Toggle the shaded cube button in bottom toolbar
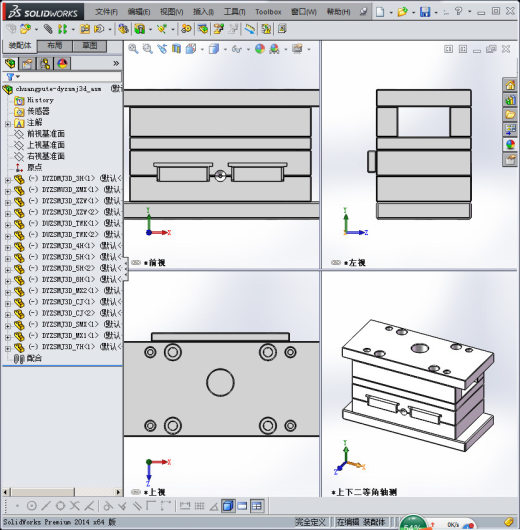 click(228, 506)
